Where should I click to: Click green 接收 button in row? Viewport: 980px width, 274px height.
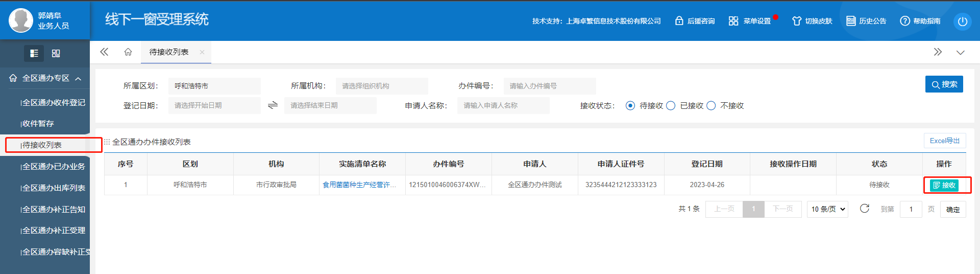tap(944, 185)
